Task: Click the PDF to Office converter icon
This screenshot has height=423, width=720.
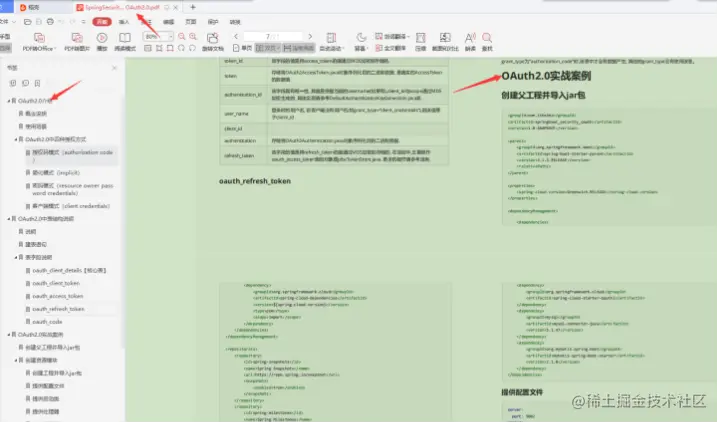Action: (x=39, y=38)
